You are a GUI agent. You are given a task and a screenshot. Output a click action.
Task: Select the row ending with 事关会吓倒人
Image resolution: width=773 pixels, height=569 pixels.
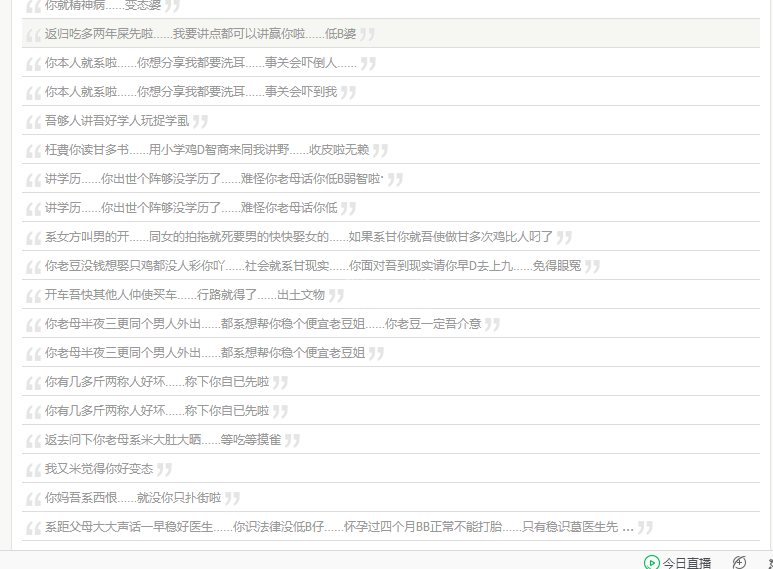391,63
